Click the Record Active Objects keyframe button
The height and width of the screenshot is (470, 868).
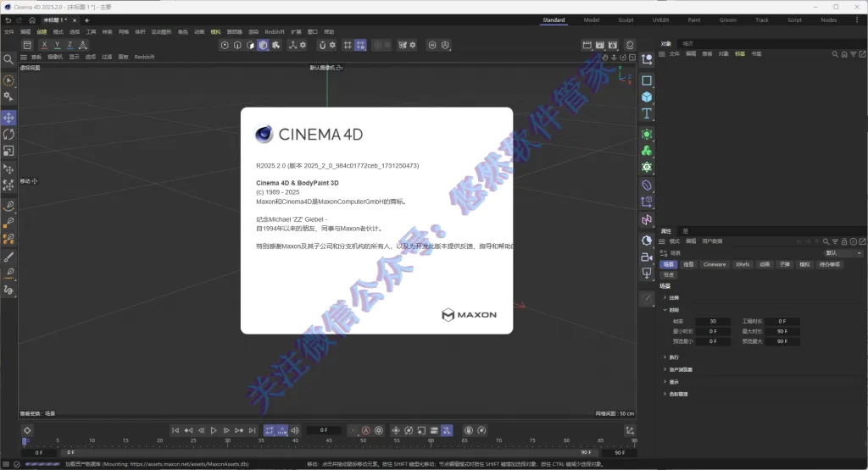[353, 430]
